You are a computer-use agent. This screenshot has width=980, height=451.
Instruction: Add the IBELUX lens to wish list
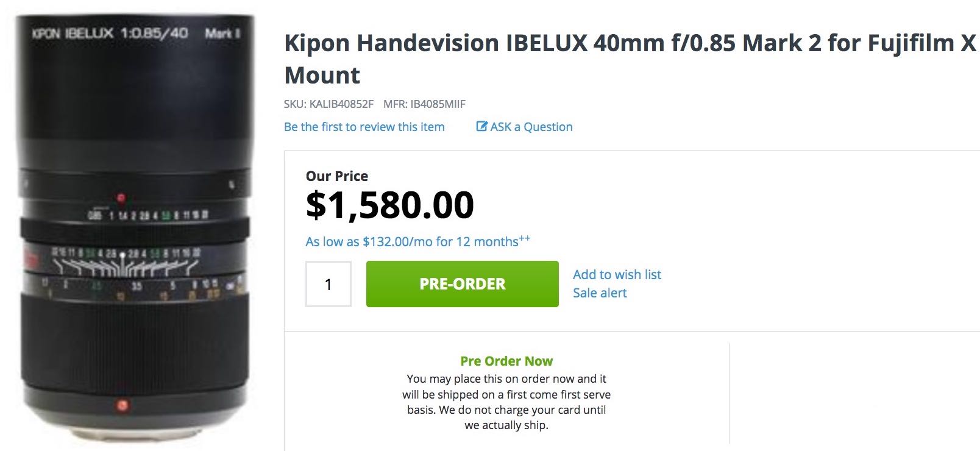tap(617, 274)
